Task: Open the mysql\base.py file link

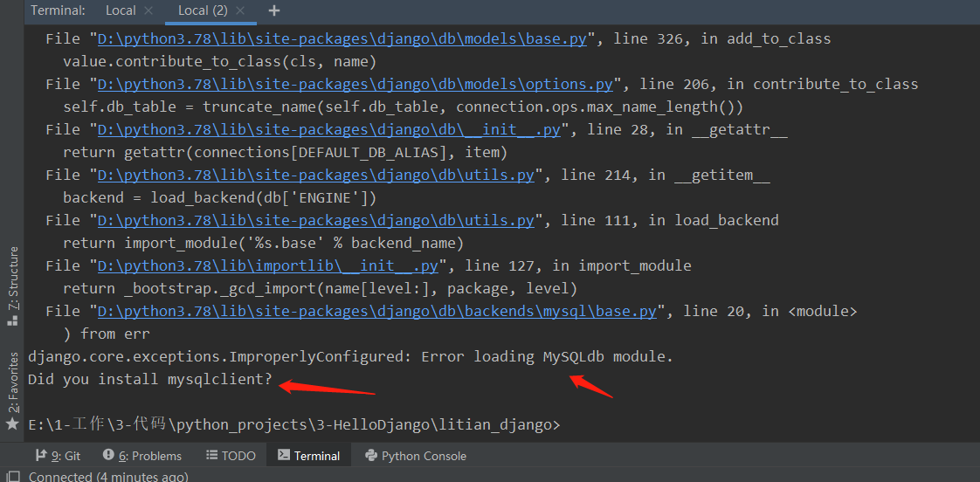Action: click(x=376, y=311)
